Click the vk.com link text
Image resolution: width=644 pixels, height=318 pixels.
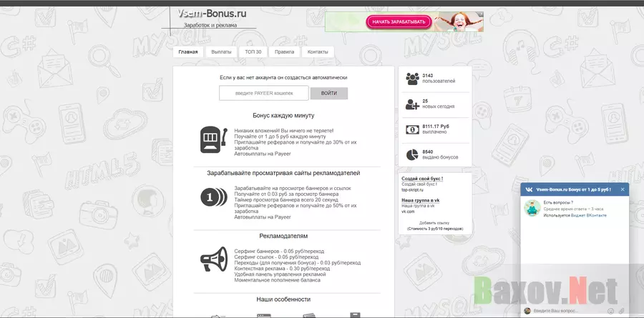click(x=409, y=212)
